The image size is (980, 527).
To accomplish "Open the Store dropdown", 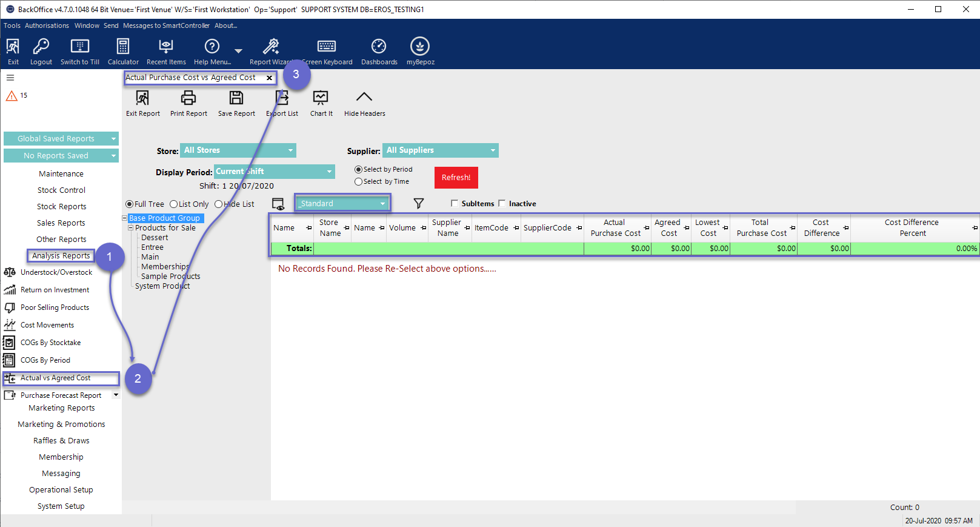I will pos(290,150).
